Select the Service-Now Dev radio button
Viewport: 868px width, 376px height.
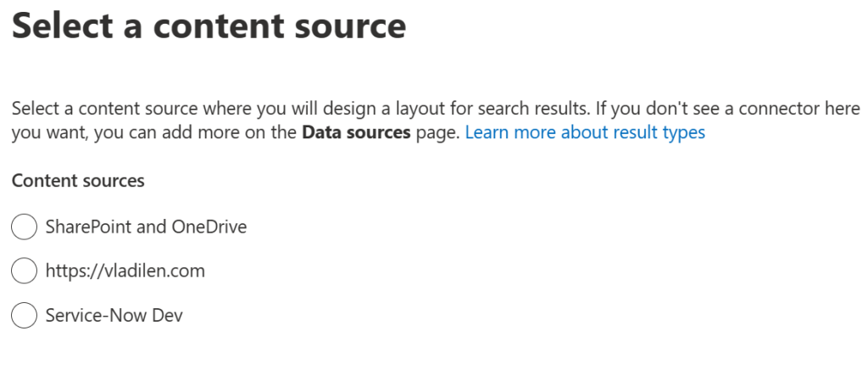coord(24,315)
